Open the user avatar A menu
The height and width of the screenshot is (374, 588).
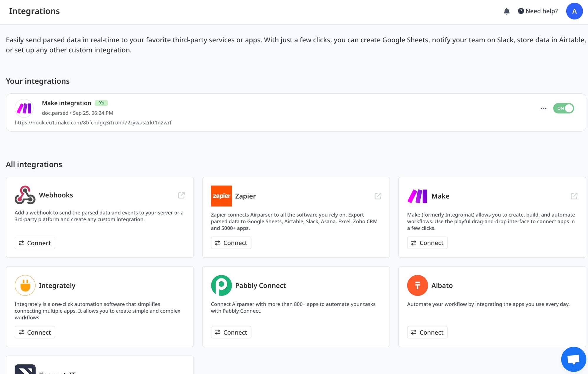[574, 11]
